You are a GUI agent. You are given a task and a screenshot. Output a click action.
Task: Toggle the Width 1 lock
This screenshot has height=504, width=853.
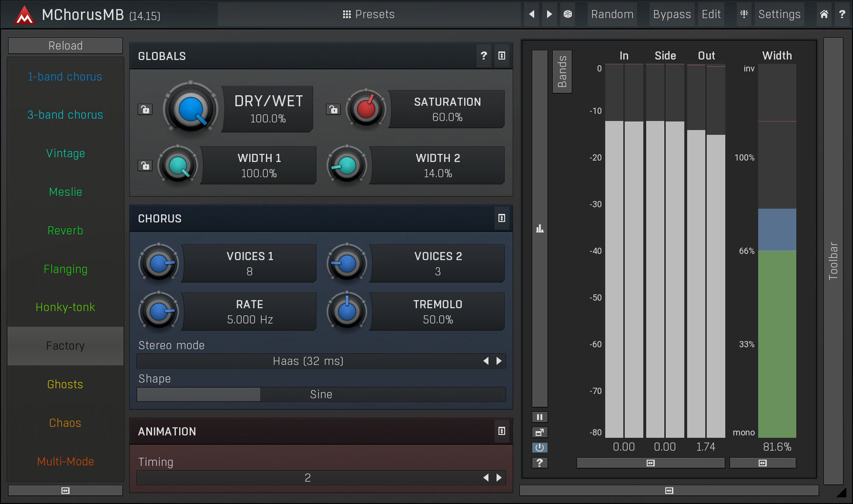pos(145,166)
